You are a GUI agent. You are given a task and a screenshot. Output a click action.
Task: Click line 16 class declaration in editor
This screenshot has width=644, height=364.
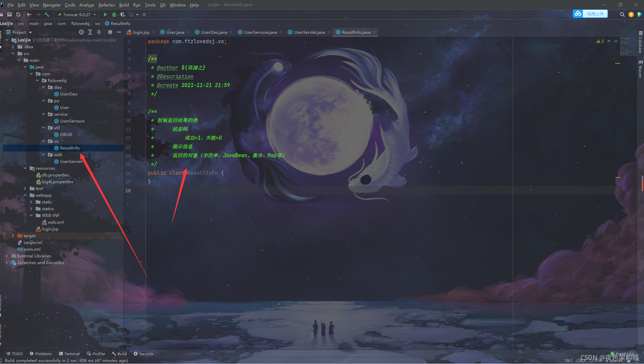point(186,173)
